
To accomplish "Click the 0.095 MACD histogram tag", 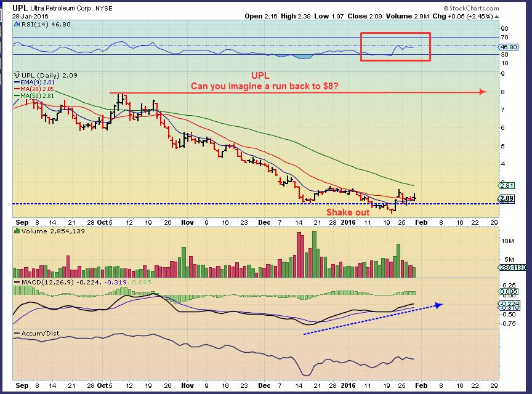I will tap(509, 292).
